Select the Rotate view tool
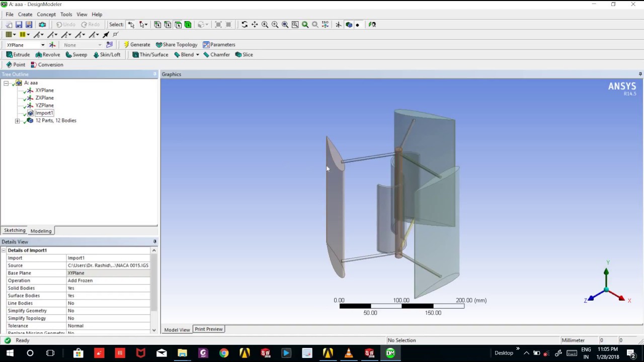 (245, 24)
